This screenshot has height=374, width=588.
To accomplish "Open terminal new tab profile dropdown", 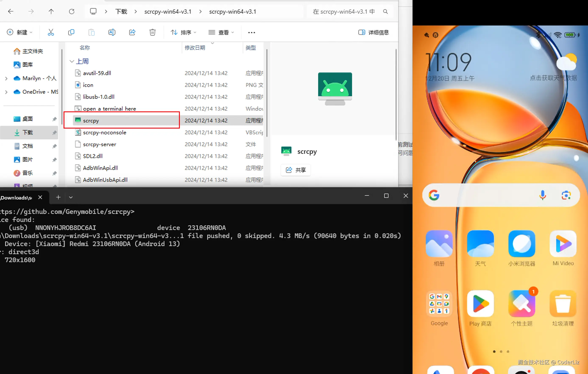I will point(71,197).
